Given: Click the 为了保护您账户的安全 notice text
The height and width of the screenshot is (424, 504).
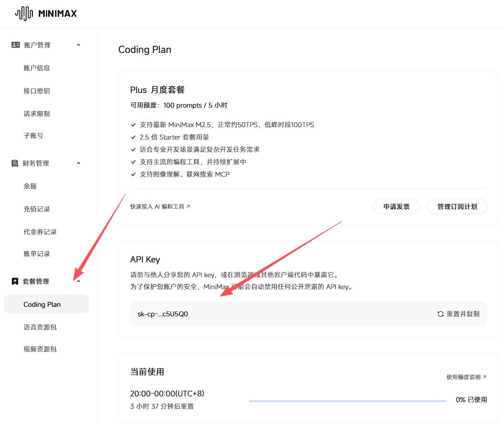Looking at the screenshot, I should click(242, 287).
